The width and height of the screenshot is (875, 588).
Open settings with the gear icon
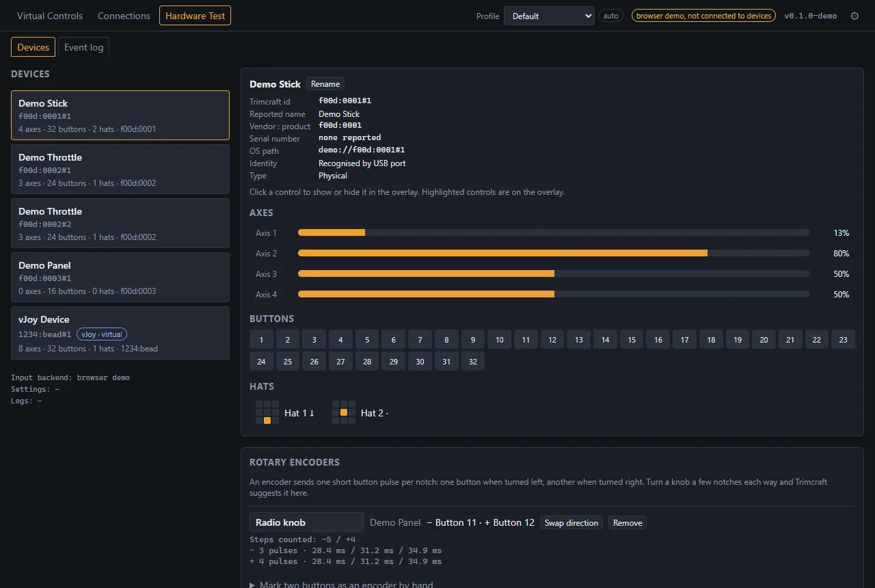click(x=854, y=16)
